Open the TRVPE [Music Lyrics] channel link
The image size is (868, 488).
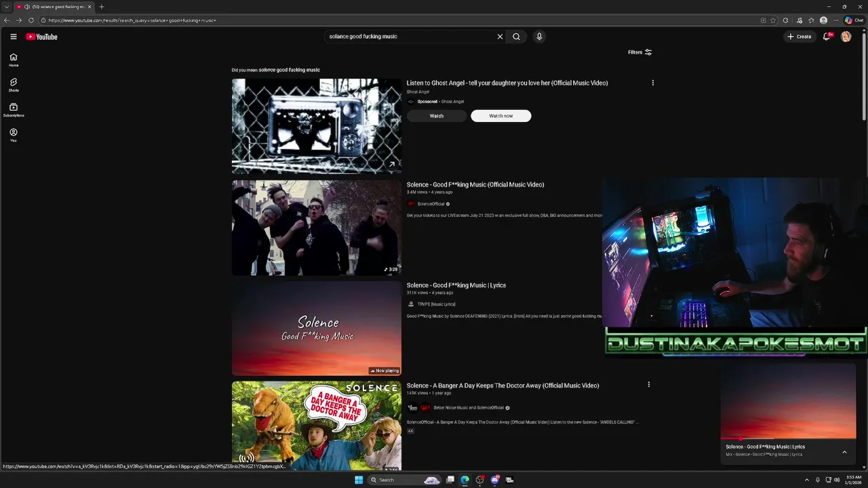point(436,304)
